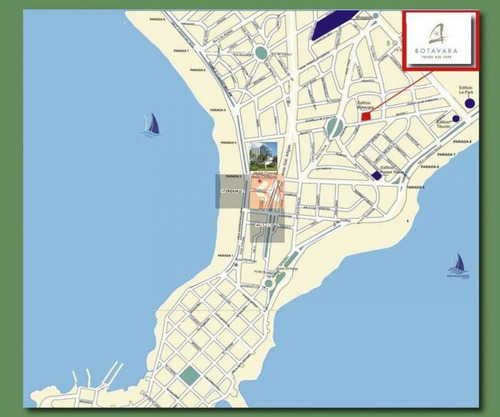Image resolution: width=500 pixels, height=417 pixels.
Task: Click the large dark blue building shape
Action: coord(334,23)
